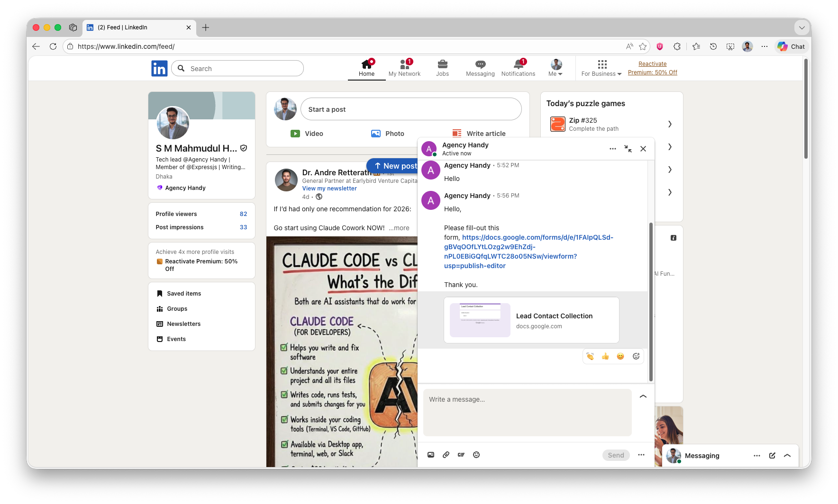Open emoji picker in message toolbar
The image size is (838, 504).
476,455
